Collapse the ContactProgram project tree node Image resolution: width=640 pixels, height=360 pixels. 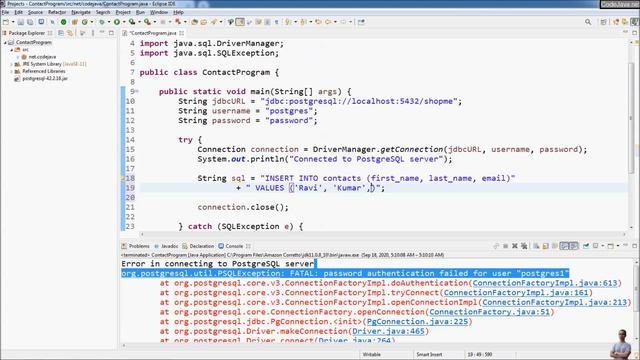click(x=5, y=42)
